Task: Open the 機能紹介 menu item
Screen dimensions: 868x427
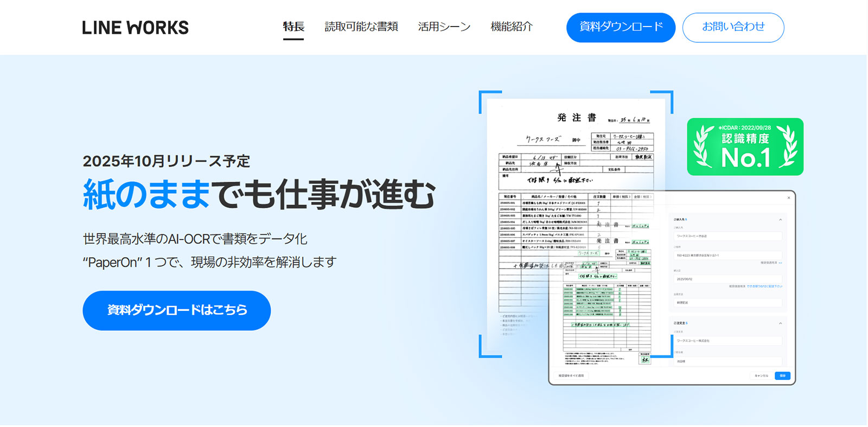Action: click(512, 27)
